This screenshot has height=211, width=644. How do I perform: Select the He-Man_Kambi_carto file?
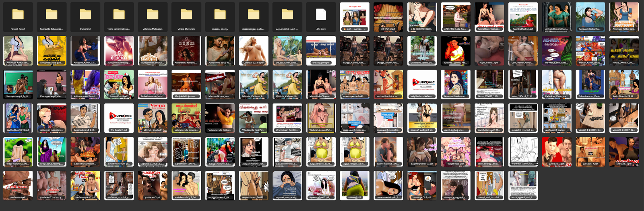click(x=557, y=51)
